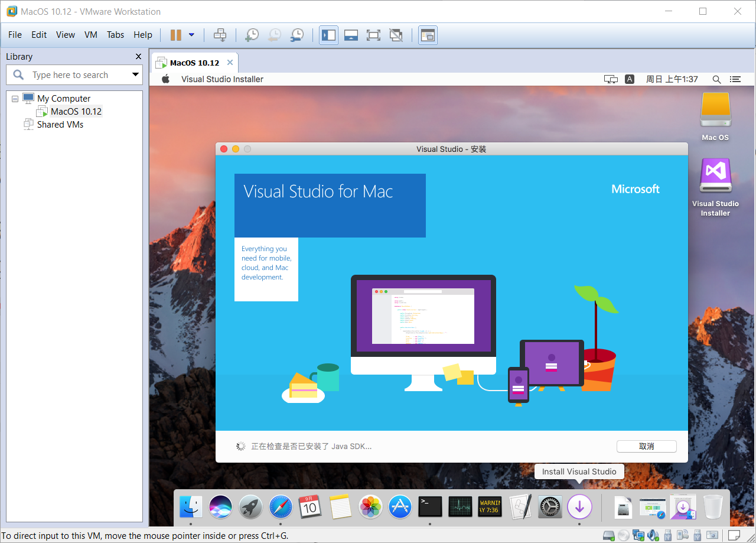756x543 pixels.
Task: Click the screen mirroring menu bar icon
Action: (611, 79)
